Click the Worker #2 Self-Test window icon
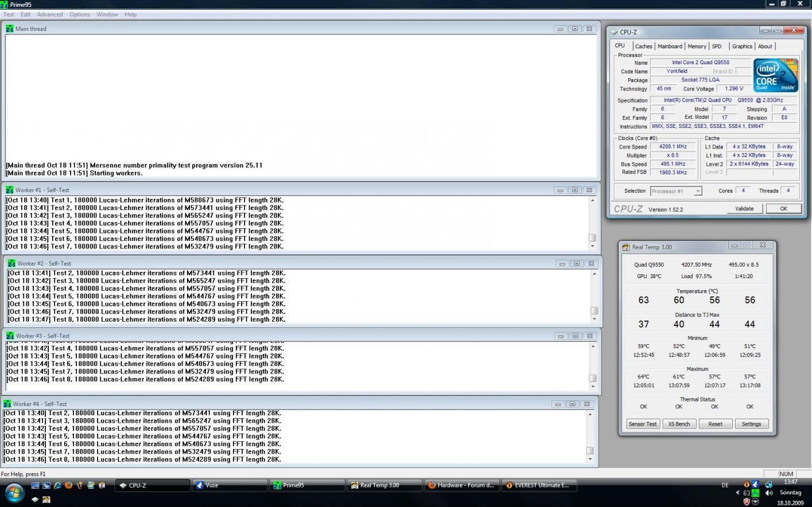Screen dimensions: 812x507 point(11,263)
